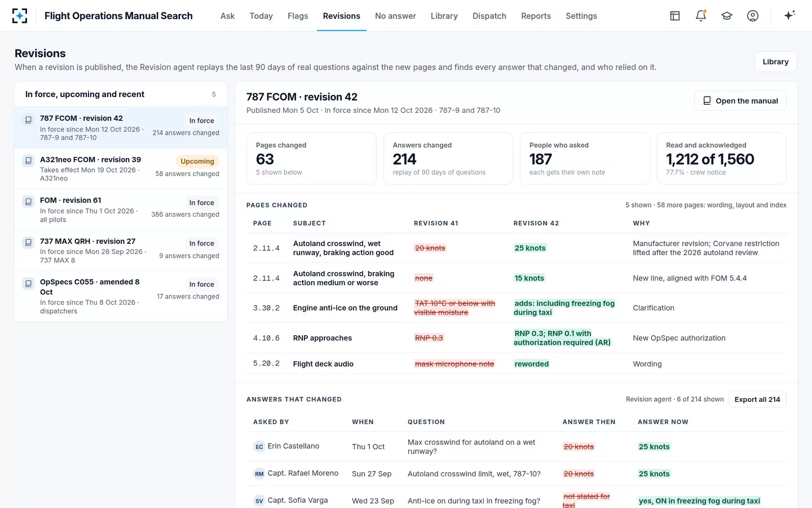Screen dimensions: 812x508
Task: Click Capt. Rafael Moreno name
Action: pyautogui.click(x=303, y=473)
